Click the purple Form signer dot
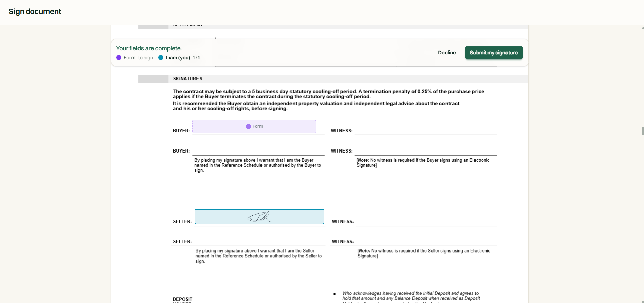 point(119,58)
